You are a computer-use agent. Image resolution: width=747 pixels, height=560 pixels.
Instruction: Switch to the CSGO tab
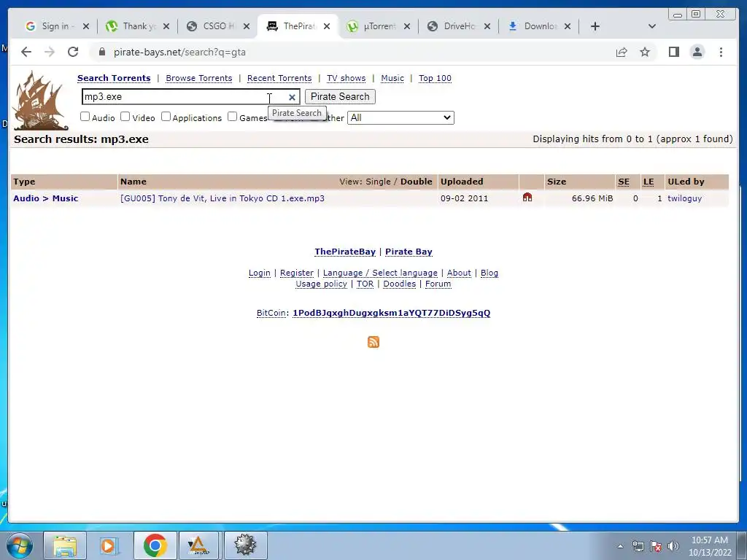click(217, 26)
